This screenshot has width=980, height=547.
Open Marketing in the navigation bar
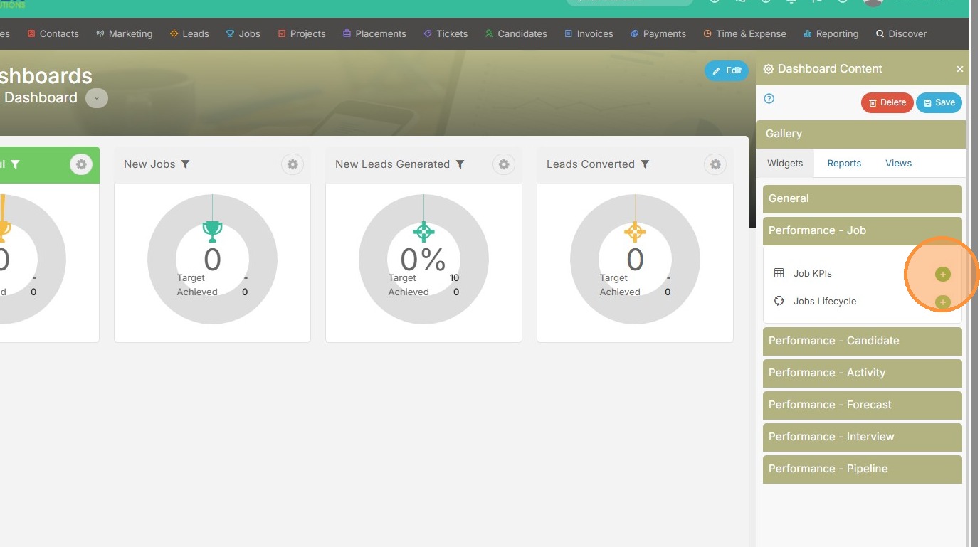point(125,33)
